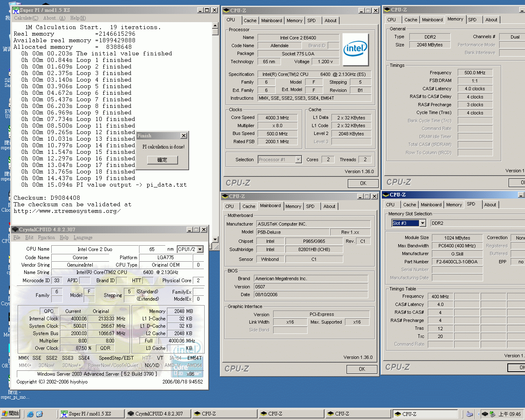Close the Finish dialog with X
Image resolution: width=525 pixels, height=420 pixels.
[x=183, y=136]
